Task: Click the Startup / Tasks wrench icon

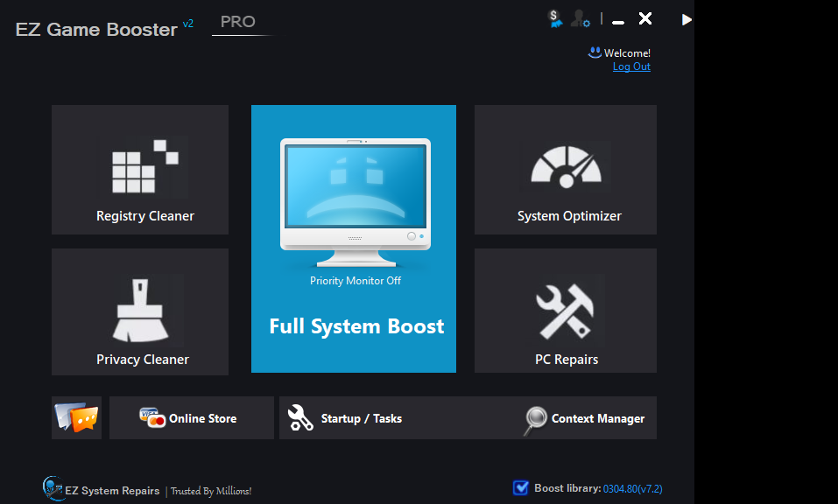Action: coord(300,417)
